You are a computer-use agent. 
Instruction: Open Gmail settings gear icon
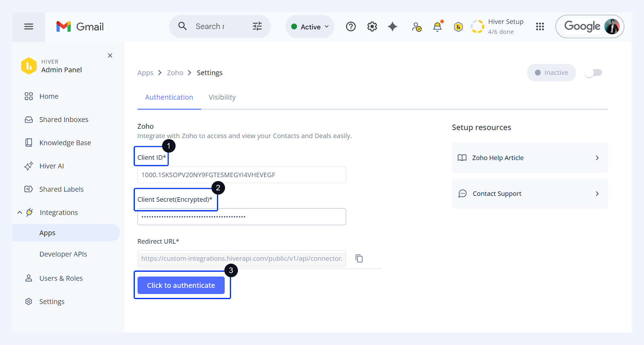tap(372, 27)
